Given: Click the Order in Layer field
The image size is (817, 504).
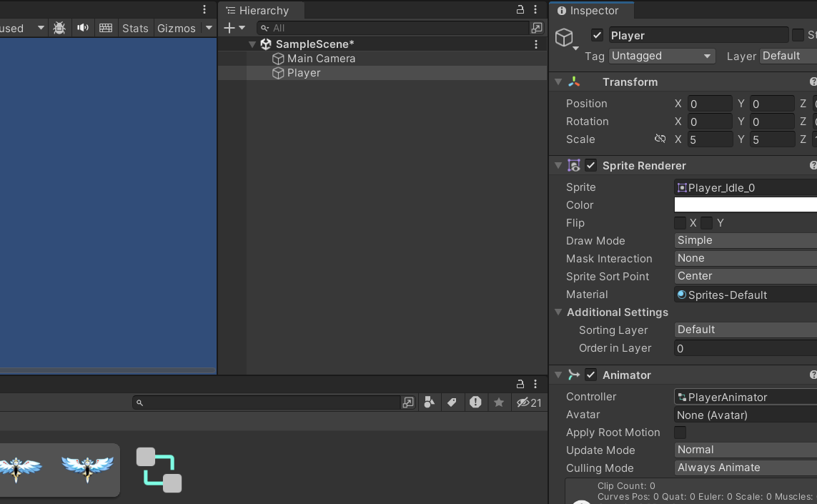Looking at the screenshot, I should point(746,347).
